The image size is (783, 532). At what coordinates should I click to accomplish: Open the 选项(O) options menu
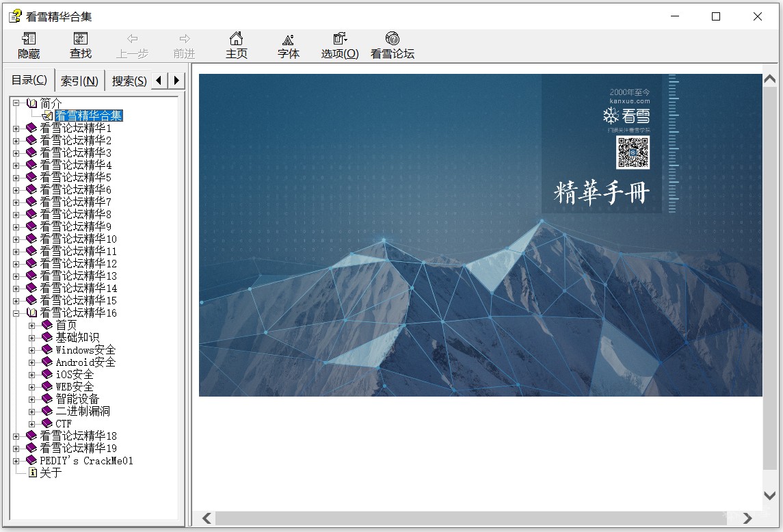[x=340, y=45]
